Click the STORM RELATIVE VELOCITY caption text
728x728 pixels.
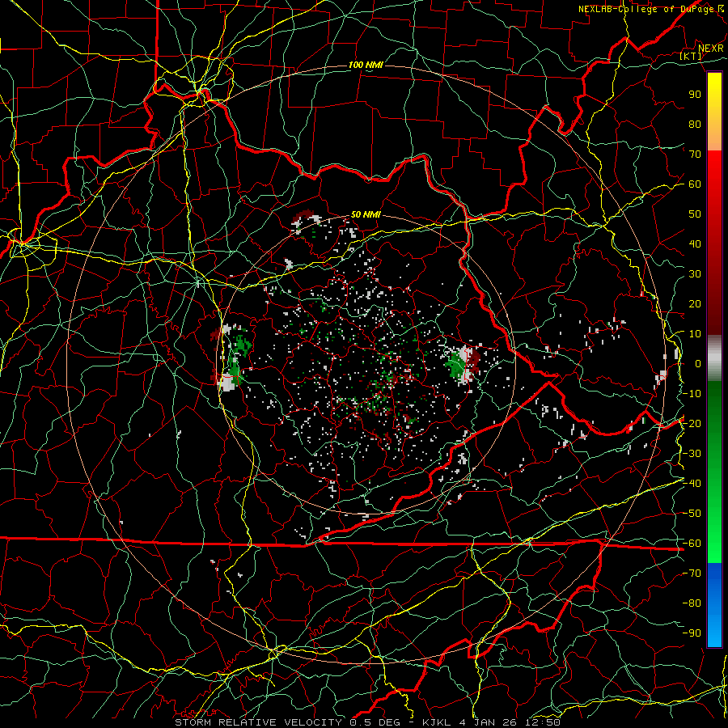tap(258, 722)
